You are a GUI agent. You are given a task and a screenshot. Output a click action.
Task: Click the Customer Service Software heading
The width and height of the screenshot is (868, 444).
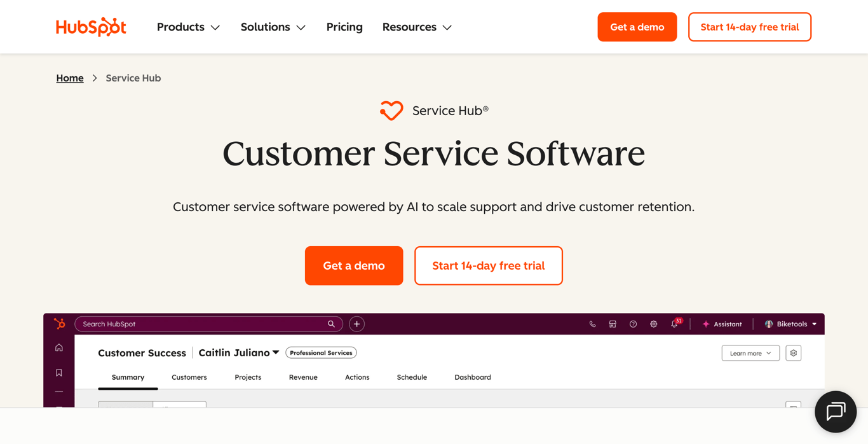pyautogui.click(x=434, y=154)
